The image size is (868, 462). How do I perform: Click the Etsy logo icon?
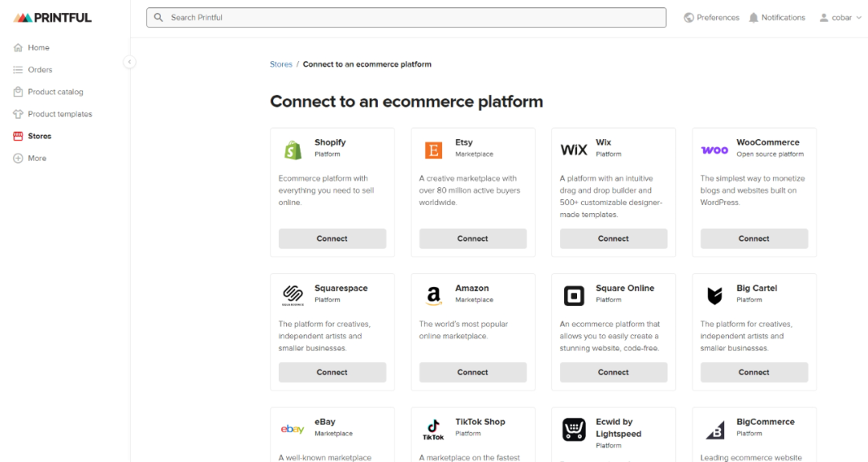click(x=433, y=149)
